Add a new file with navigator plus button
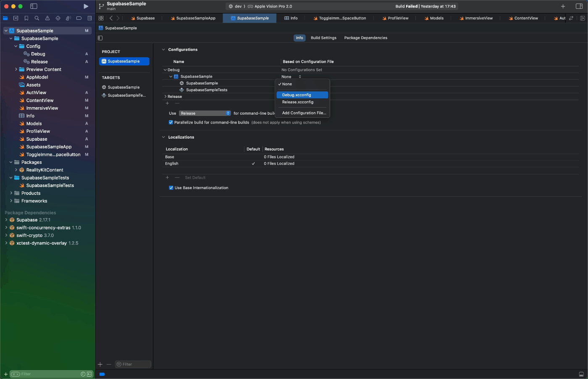588x379 pixels. [x=5, y=374]
